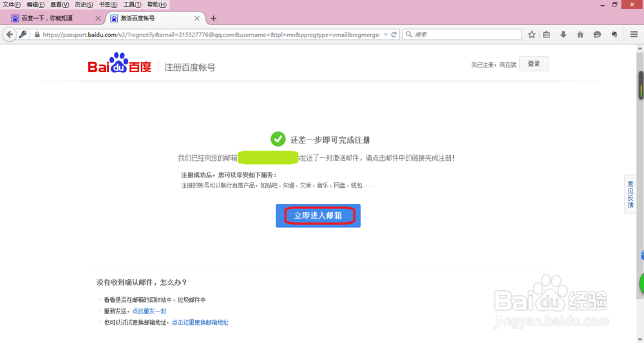This screenshot has width=644, height=343.
Task: Click the 注册成功后，您可以享受如下服务 text
Action: coord(229,175)
